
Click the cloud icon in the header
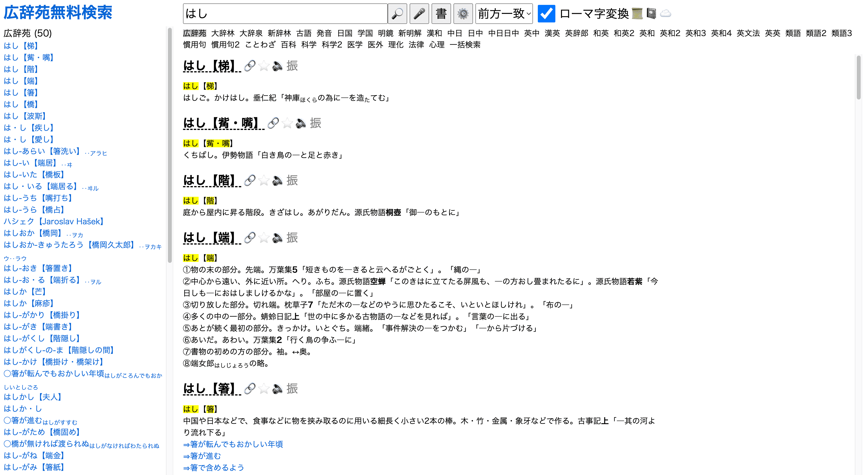(x=665, y=14)
